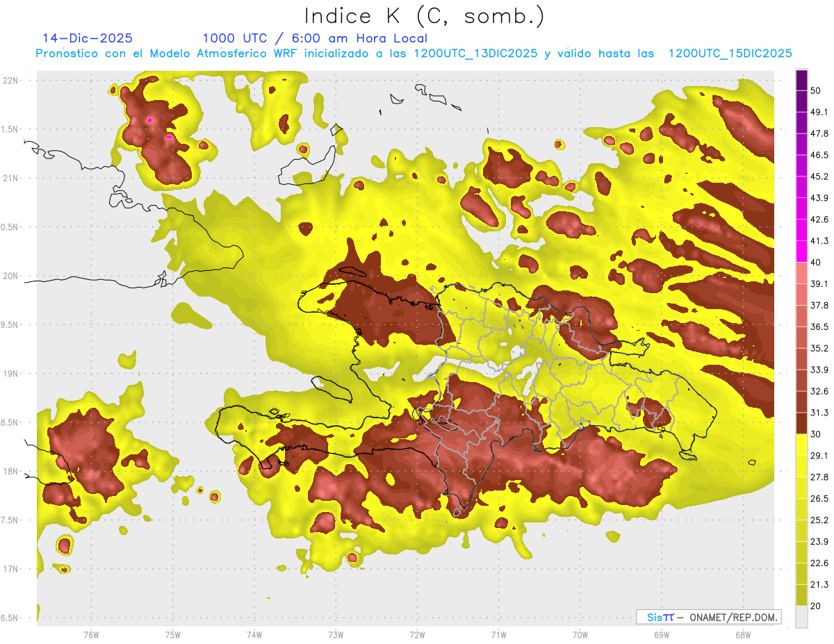The image size is (834, 644).
Task: Click the colorbar value '46.5'
Action: (x=819, y=155)
